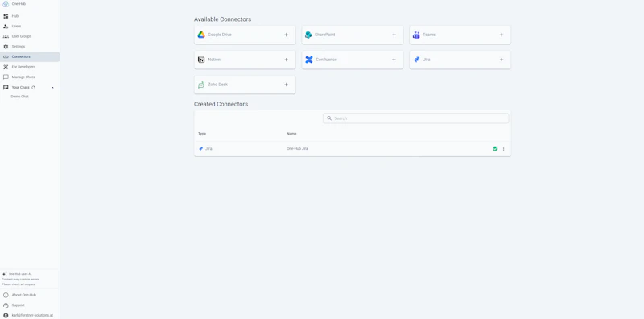Image resolution: width=644 pixels, height=319 pixels.
Task: Open the One-Hub Jira row options menu
Action: pos(504,149)
